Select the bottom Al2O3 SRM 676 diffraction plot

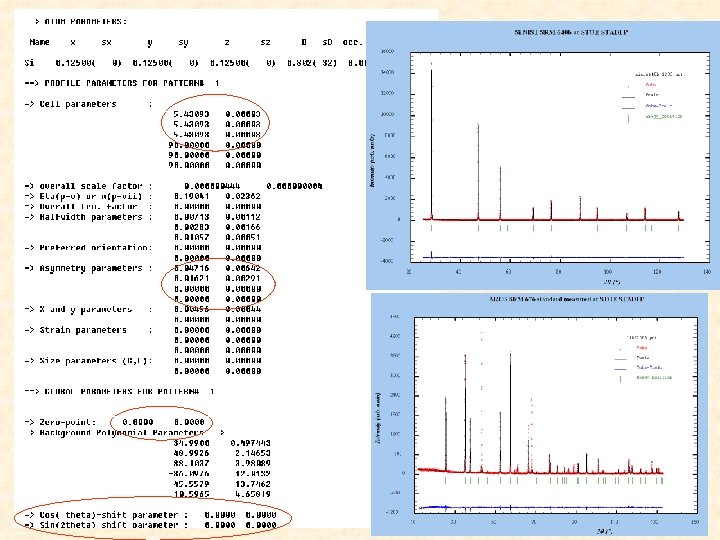540,415
